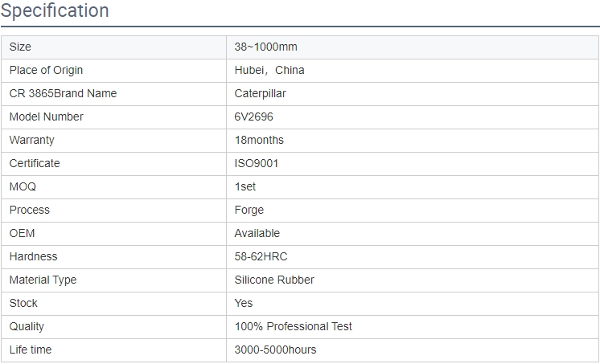Viewport: 600px width, 364px height.
Task: Click the ISO9001 certificate value
Action: (257, 164)
